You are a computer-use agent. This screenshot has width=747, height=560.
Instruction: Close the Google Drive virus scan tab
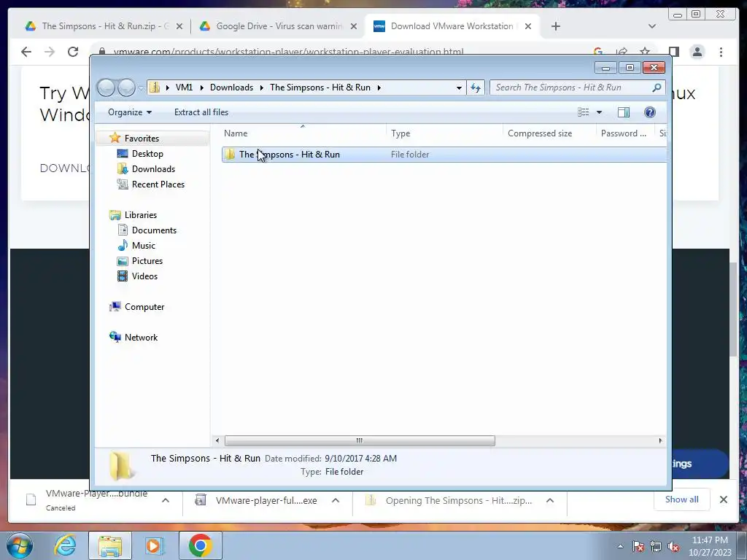(354, 26)
